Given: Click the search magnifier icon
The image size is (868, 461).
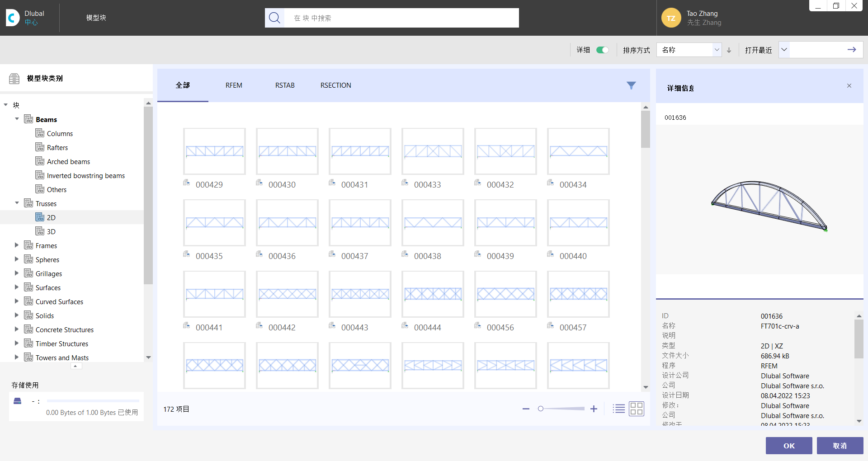Looking at the screenshot, I should (x=274, y=18).
